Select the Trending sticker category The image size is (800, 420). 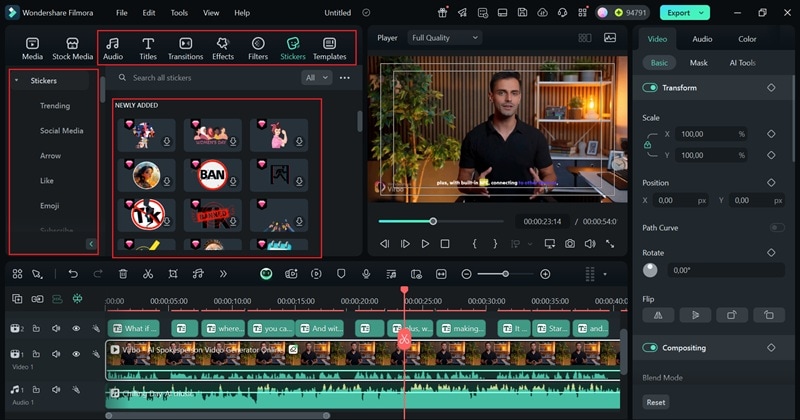click(55, 106)
